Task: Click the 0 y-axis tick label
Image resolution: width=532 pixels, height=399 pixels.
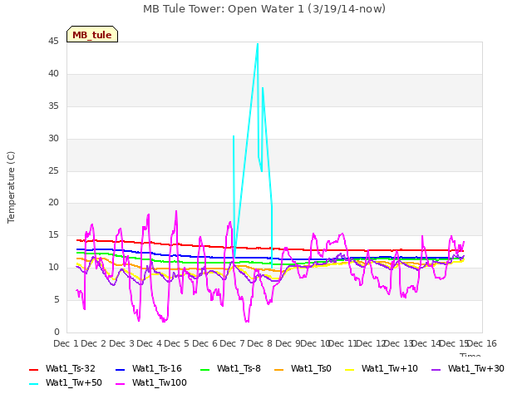Action: point(57,332)
